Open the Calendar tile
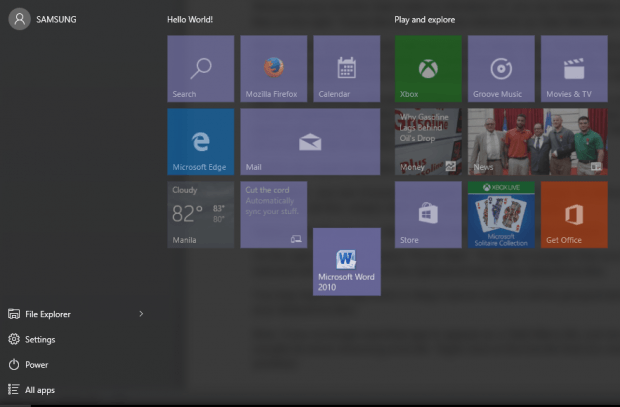Viewport: 620px width, 407px height. coord(347,69)
